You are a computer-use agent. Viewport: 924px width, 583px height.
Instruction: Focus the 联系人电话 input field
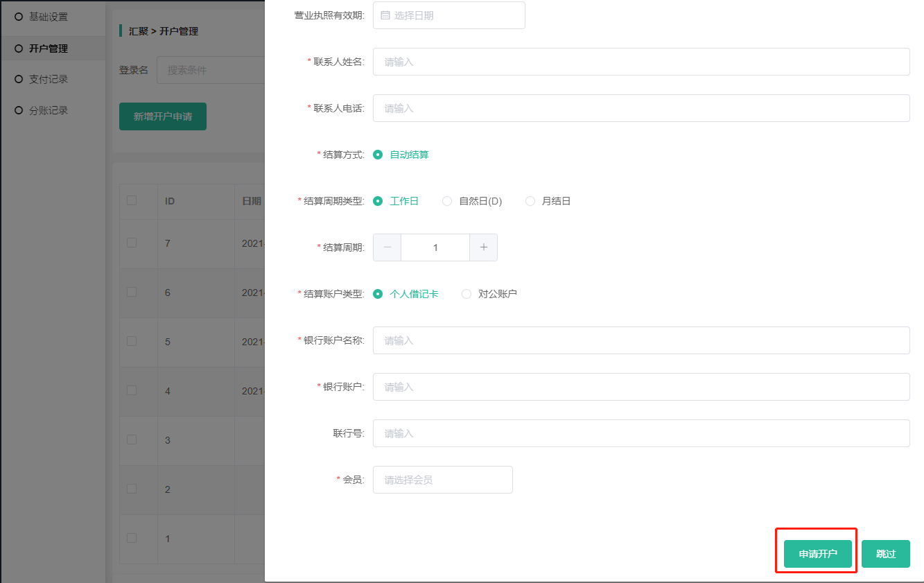pyautogui.click(x=641, y=108)
